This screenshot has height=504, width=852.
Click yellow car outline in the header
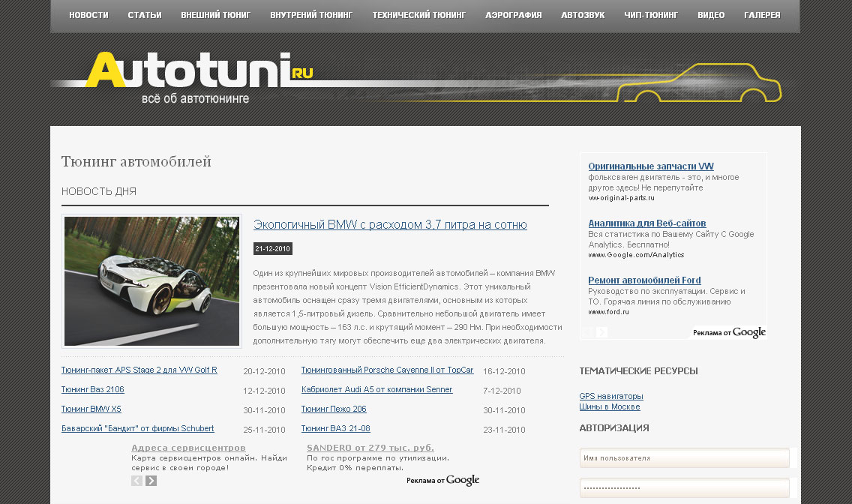click(x=697, y=84)
